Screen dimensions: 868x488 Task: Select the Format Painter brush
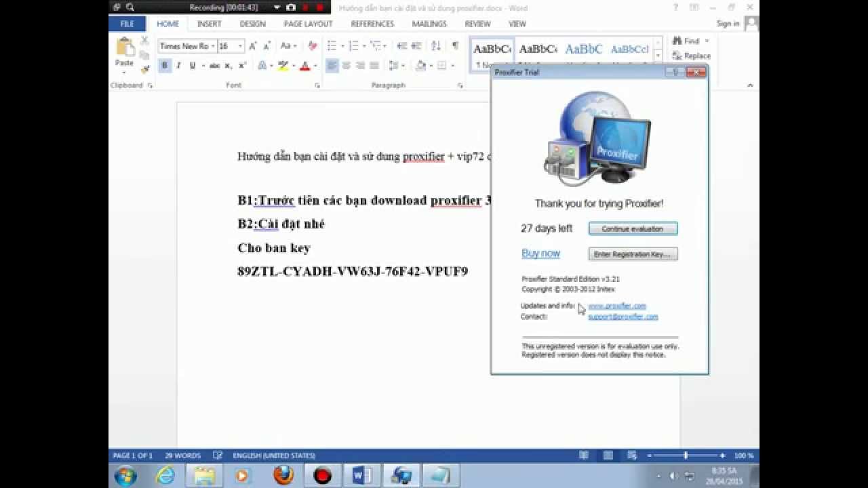(x=144, y=68)
